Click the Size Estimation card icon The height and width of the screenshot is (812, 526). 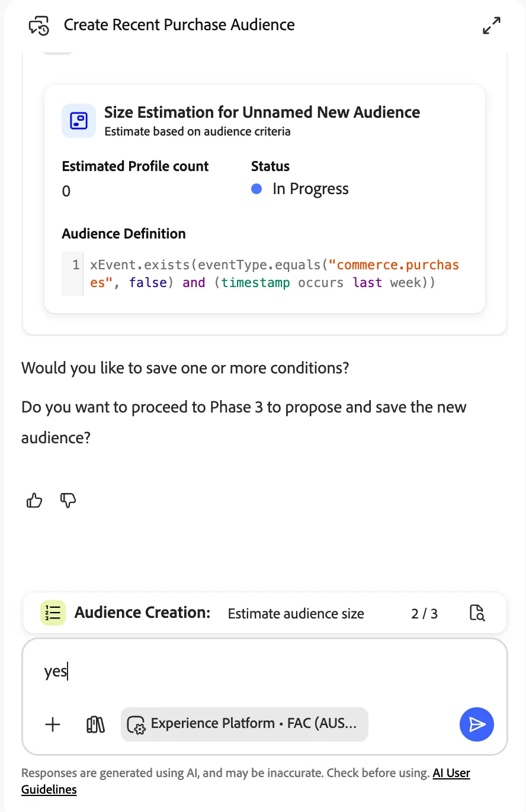point(79,121)
